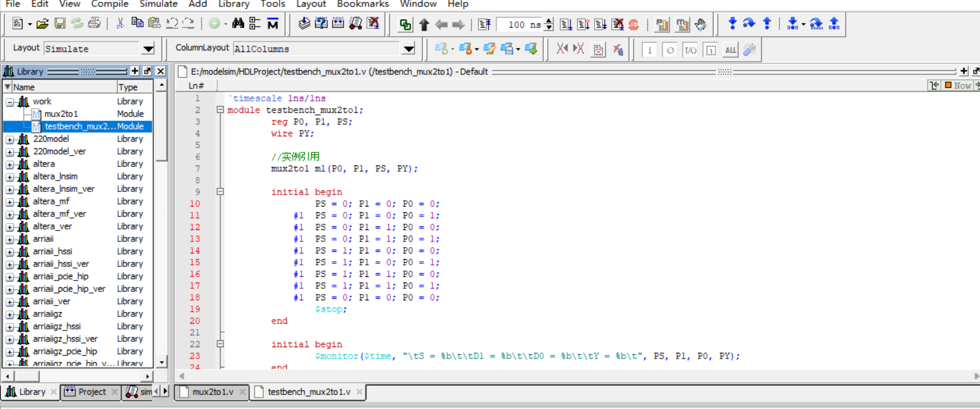Click the Copy toolbar icon
Viewport: 980px width, 409px height.
(x=137, y=23)
